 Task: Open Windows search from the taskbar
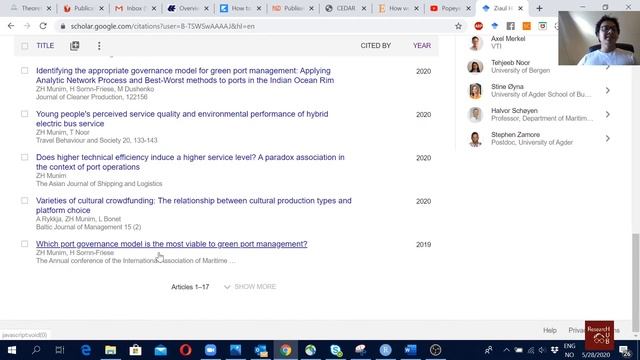click(36, 350)
